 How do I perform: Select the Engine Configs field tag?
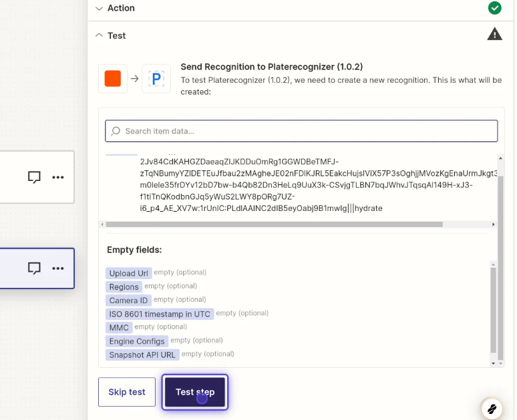coord(136,341)
